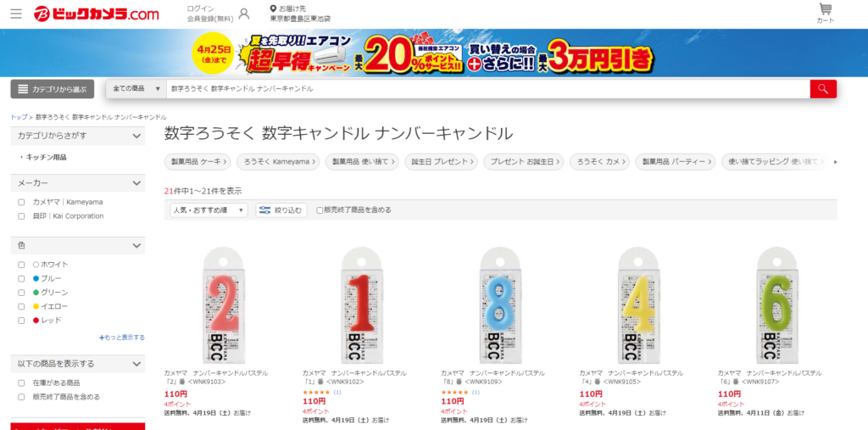Click the delivery location pin icon

point(273,8)
